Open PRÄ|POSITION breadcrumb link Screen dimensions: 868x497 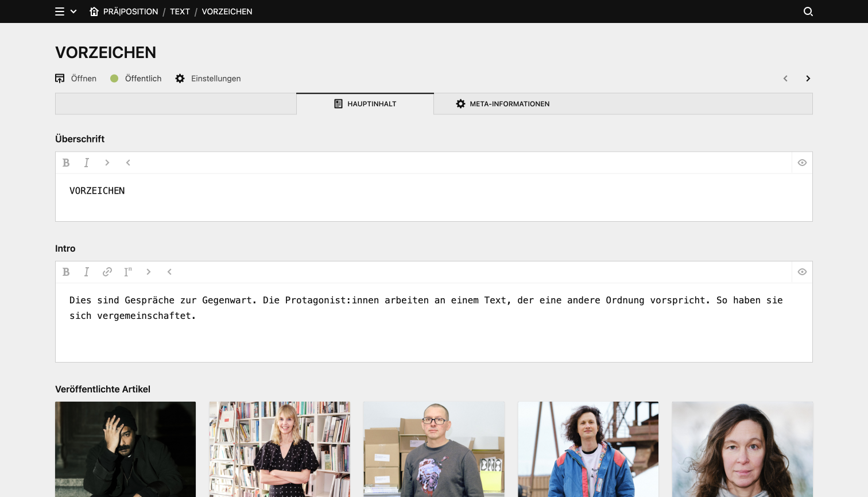pos(130,11)
